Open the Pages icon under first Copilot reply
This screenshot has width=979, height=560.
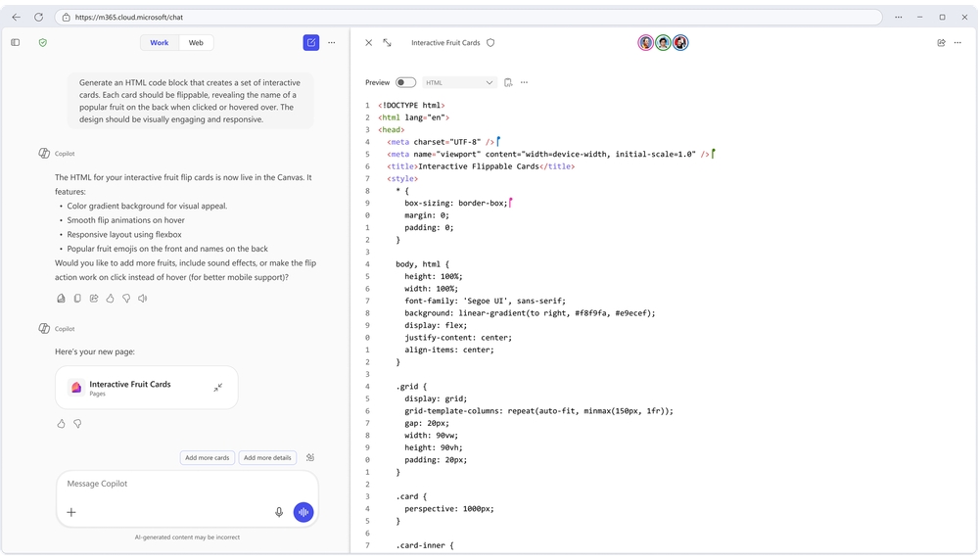click(61, 299)
